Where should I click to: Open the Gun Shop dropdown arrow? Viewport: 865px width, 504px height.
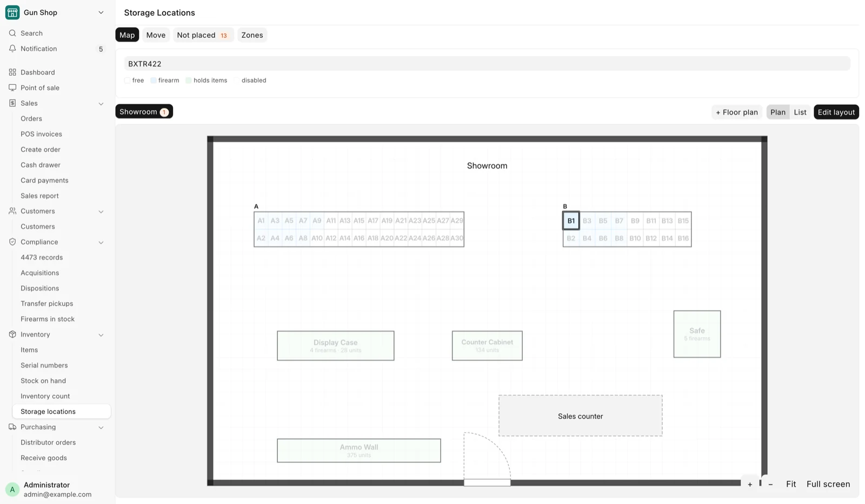pos(101,12)
